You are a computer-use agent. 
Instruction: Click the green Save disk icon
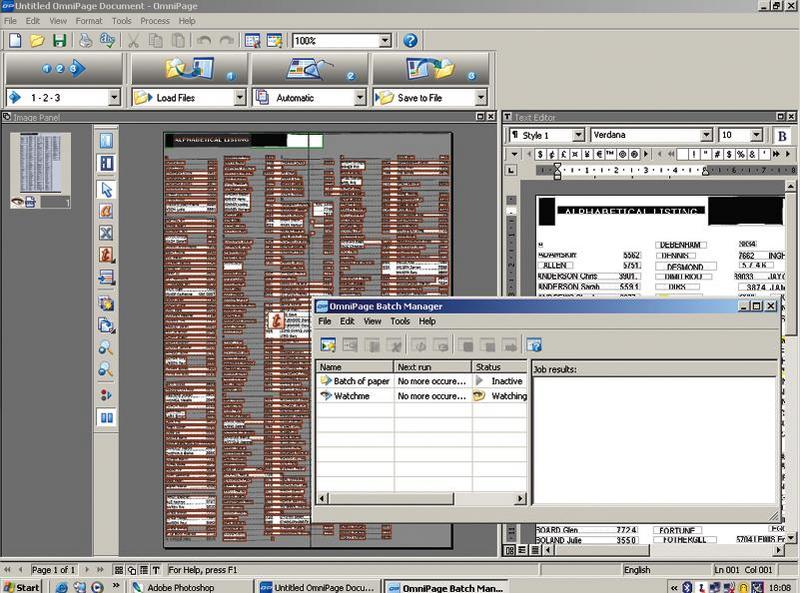pyautogui.click(x=60, y=40)
